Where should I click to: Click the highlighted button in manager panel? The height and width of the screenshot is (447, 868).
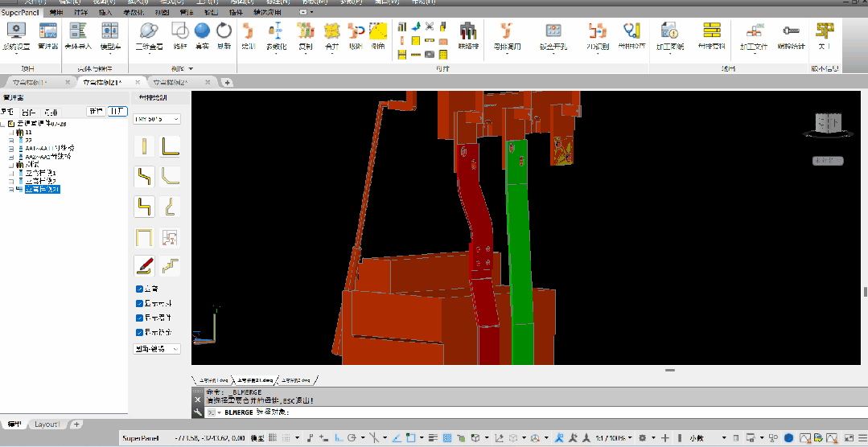tap(117, 111)
